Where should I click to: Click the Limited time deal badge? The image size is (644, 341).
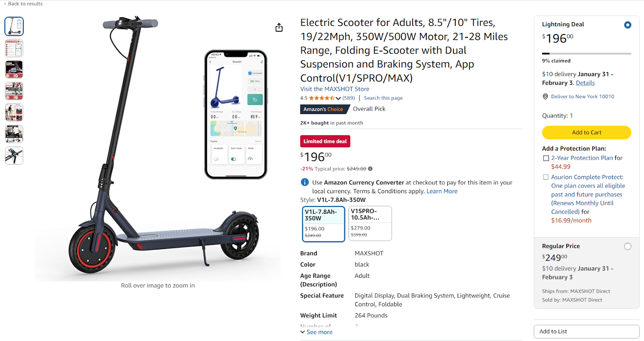click(325, 141)
